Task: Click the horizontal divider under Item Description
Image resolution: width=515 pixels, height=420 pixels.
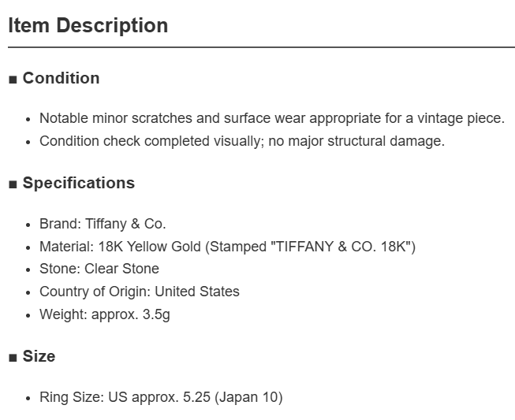Action: click(x=261, y=47)
